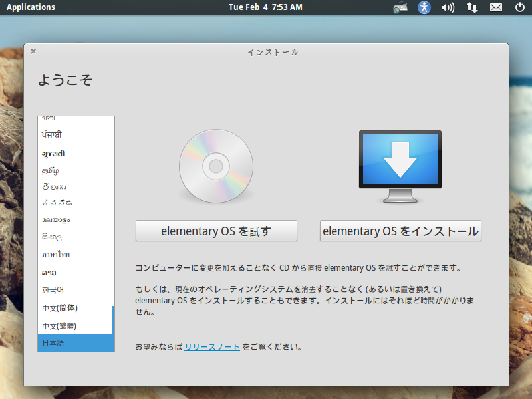The height and width of the screenshot is (399, 532).
Task: Select తెలుగు in the language list
Action: coord(75,187)
